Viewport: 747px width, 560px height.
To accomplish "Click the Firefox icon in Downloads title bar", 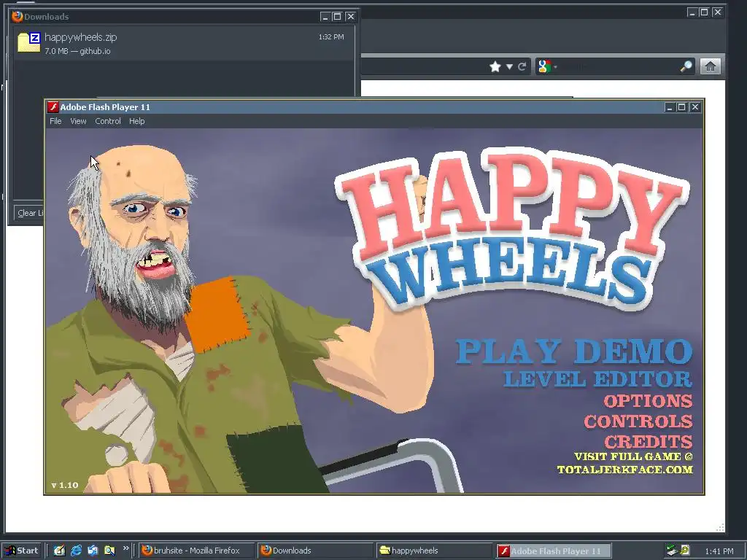I will coord(18,17).
